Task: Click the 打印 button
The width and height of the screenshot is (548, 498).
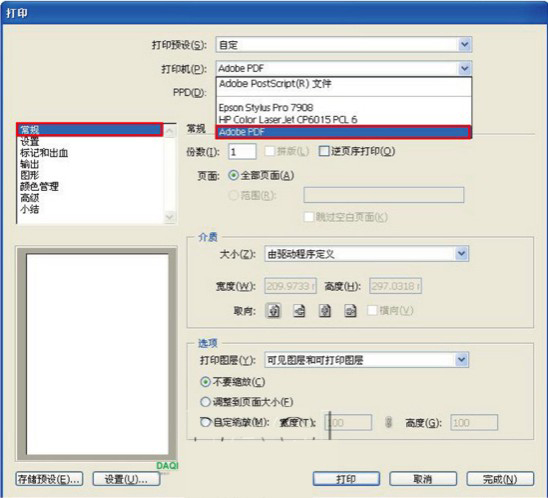Action: pos(346,479)
